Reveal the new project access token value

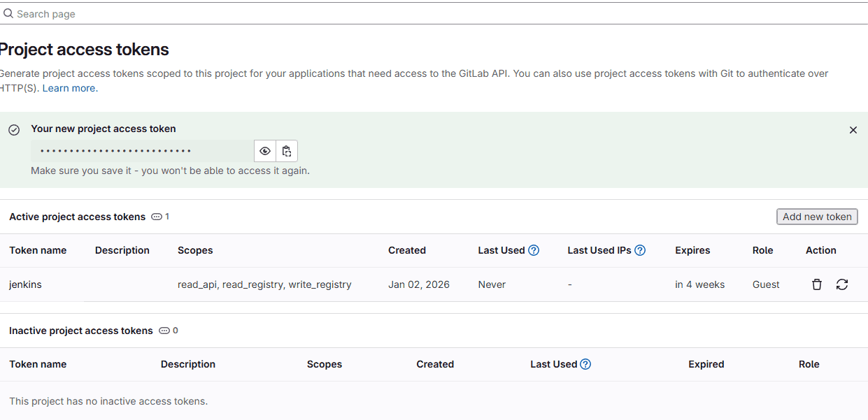(x=265, y=151)
